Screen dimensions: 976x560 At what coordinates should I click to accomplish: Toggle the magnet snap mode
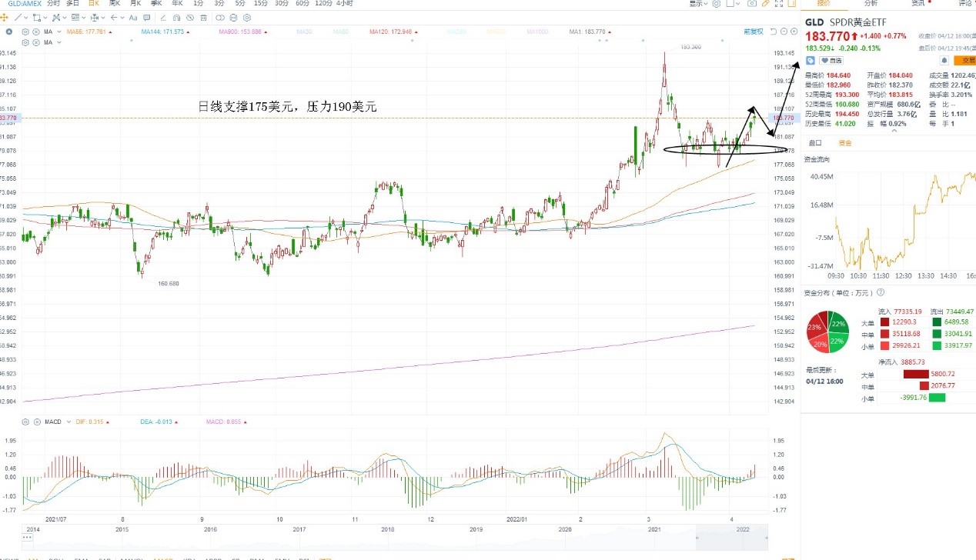[x=176, y=18]
